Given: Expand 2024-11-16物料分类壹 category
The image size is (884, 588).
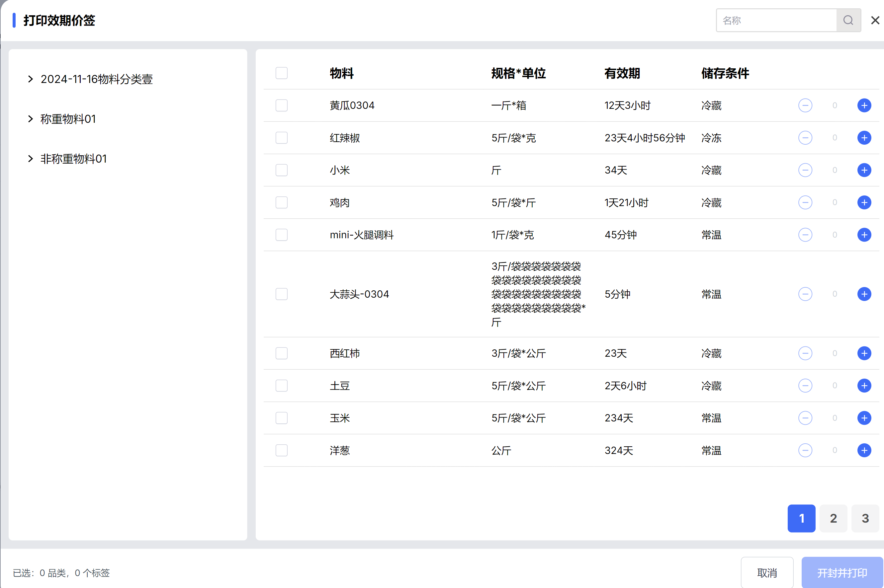Looking at the screenshot, I should click(x=31, y=79).
